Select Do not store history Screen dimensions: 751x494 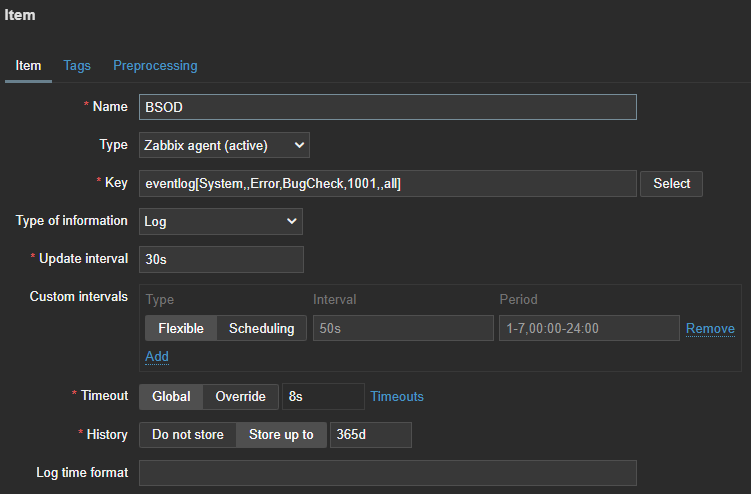(x=188, y=435)
